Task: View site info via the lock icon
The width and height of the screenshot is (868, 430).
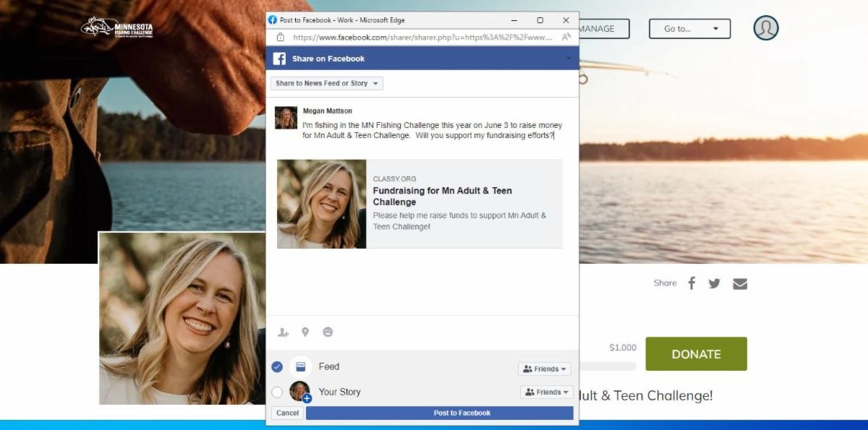Action: click(x=281, y=37)
